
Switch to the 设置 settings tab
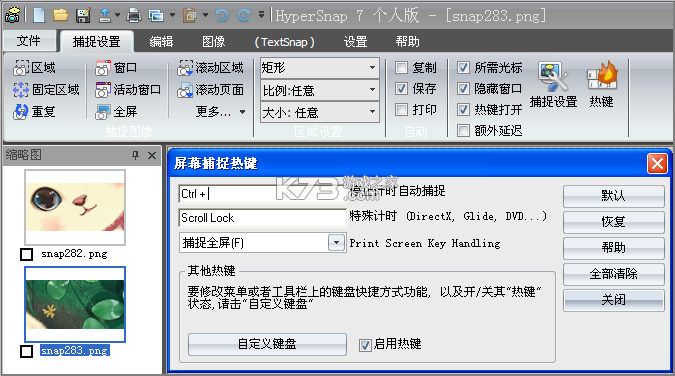pos(356,41)
